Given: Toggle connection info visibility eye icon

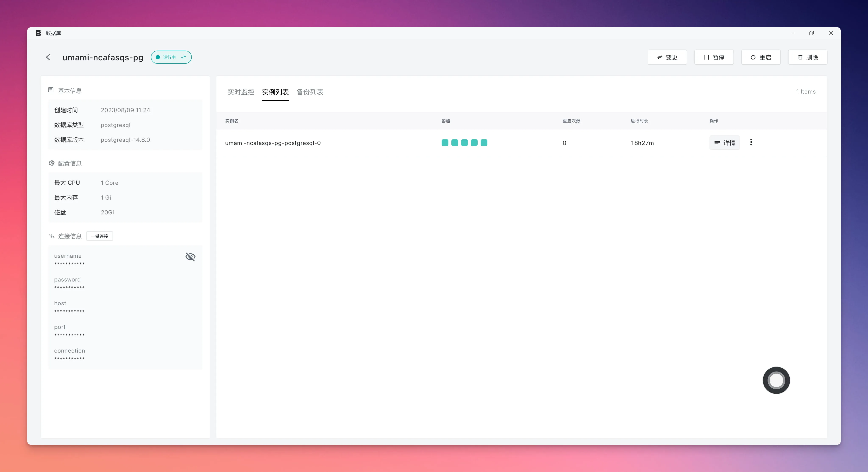Looking at the screenshot, I should 190,257.
